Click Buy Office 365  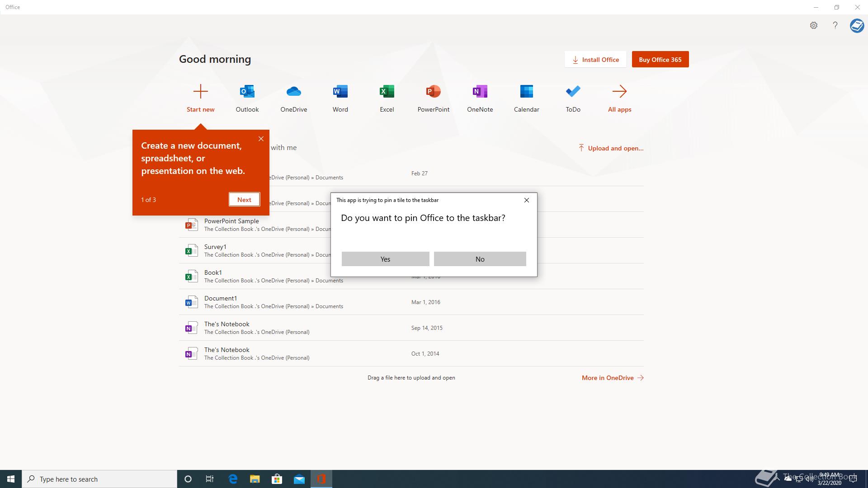tap(660, 59)
